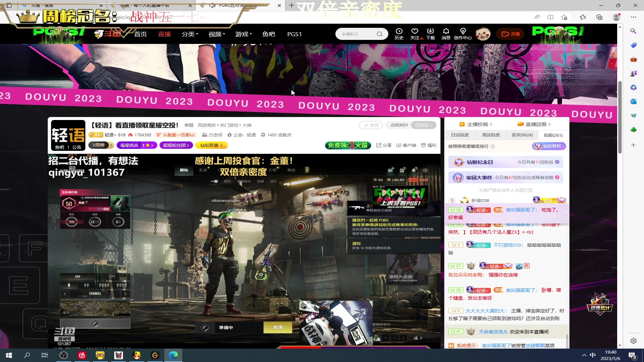This screenshot has height=362, width=644.
Task: Open the Edge sidebar shopping tag icon
Action: [x=633, y=45]
